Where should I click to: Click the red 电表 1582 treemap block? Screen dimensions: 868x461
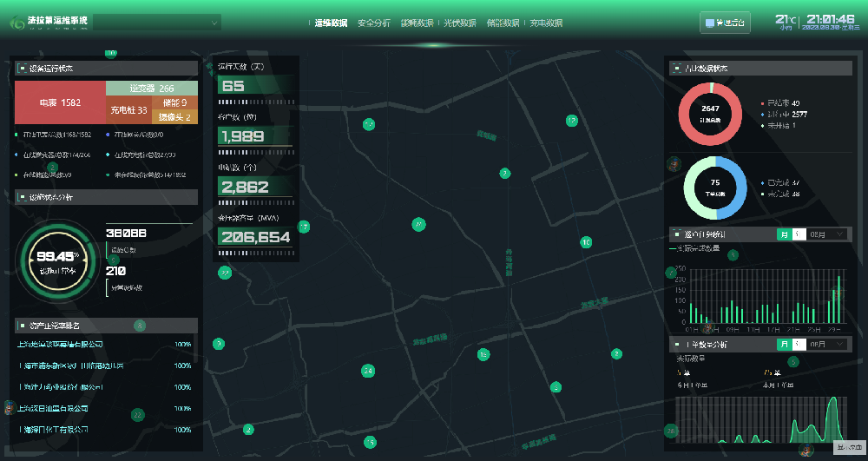point(60,102)
